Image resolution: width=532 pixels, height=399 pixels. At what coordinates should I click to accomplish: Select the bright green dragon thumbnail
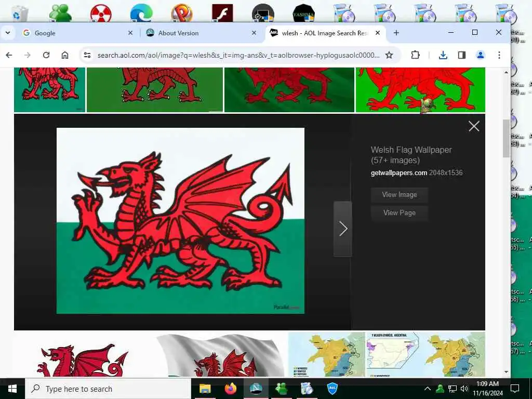tap(420, 89)
